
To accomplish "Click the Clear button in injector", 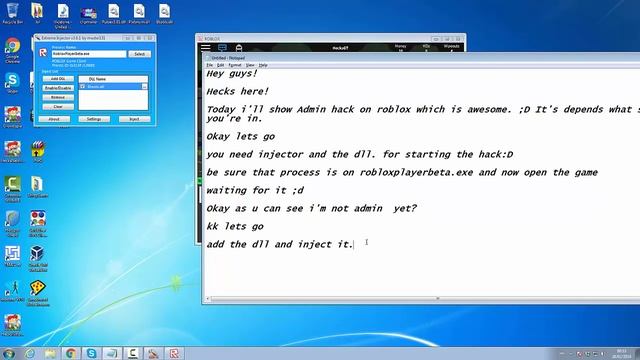I will [58, 107].
